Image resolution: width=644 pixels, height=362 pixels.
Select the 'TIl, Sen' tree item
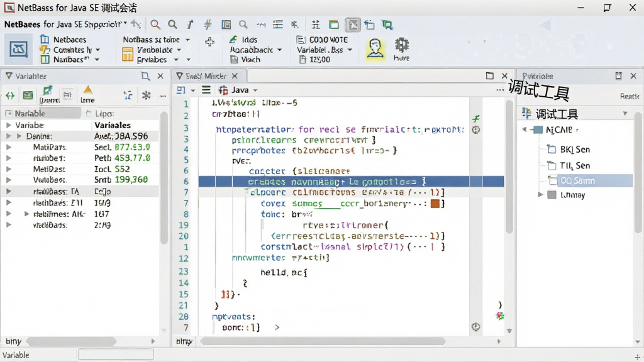pyautogui.click(x=569, y=166)
